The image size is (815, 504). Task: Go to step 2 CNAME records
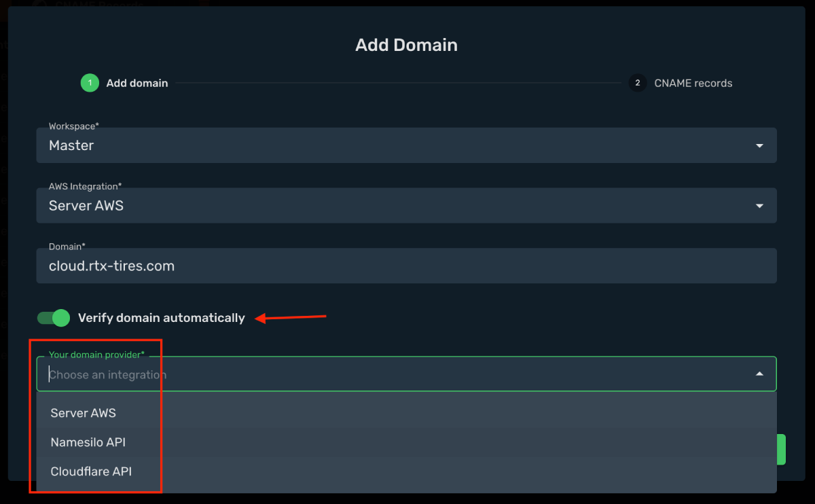(x=681, y=83)
